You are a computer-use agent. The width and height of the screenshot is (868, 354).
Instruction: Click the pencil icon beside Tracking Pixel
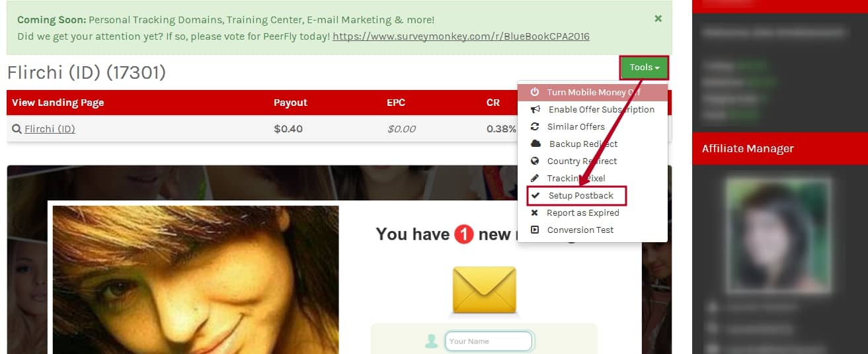click(535, 178)
